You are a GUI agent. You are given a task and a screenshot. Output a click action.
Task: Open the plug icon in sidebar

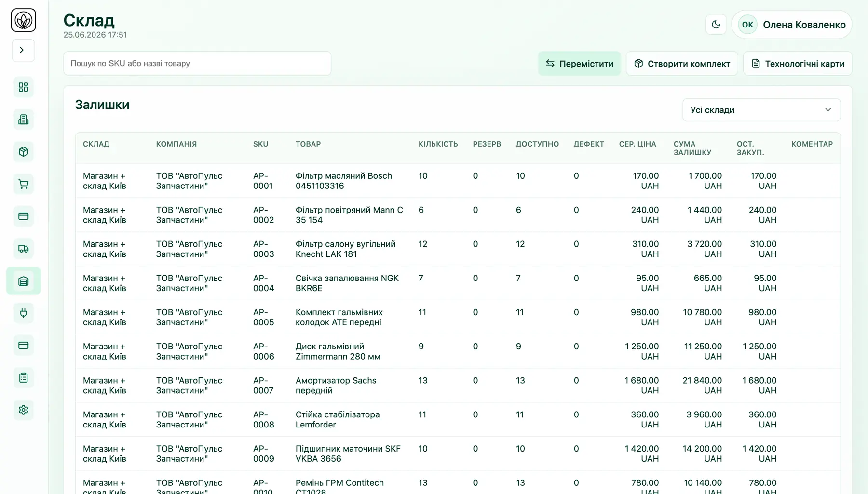click(x=23, y=313)
